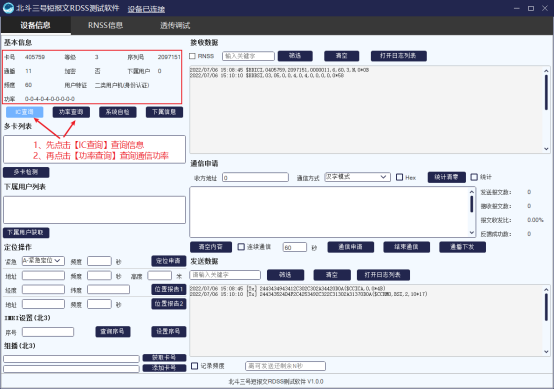This screenshot has height=390, width=554.
Task: Click the 功率查询 button
Action: 71,112
